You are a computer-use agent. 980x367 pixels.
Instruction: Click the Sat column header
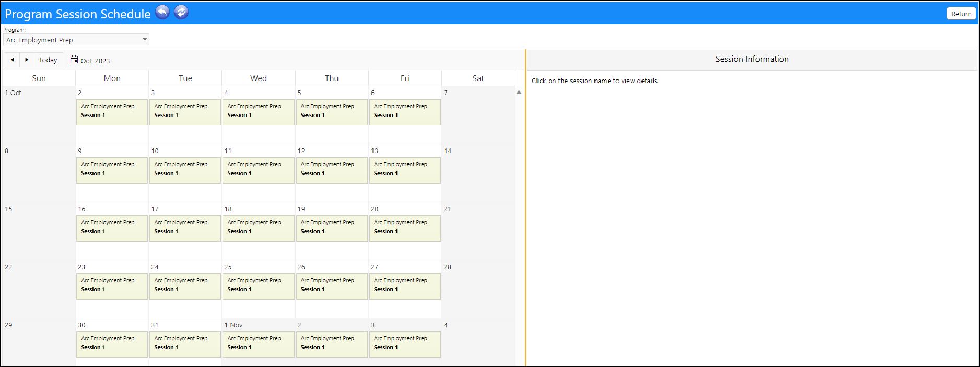(478, 78)
